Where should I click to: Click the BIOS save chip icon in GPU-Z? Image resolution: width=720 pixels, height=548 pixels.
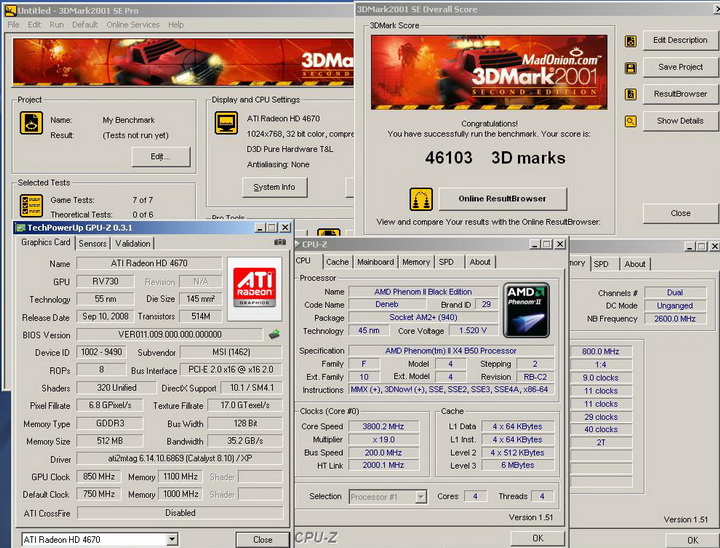[274, 334]
